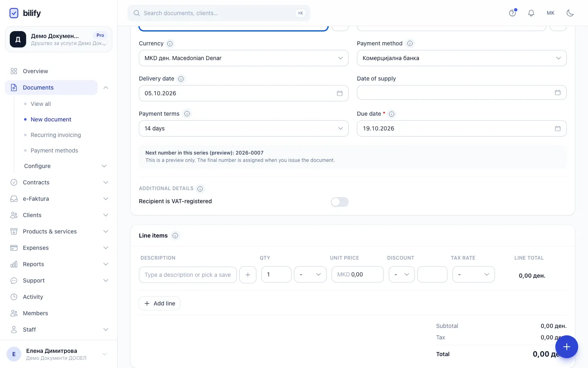Open the notifications bell

531,13
